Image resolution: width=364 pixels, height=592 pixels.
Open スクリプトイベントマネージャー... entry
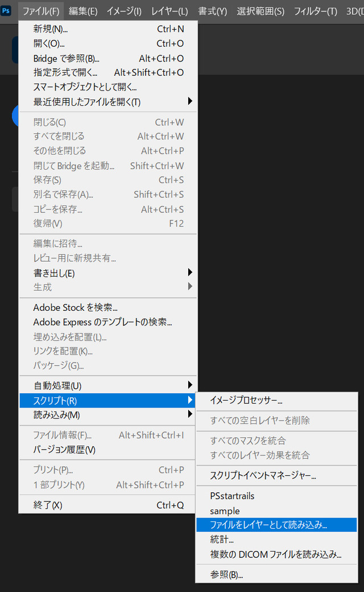tap(276, 475)
